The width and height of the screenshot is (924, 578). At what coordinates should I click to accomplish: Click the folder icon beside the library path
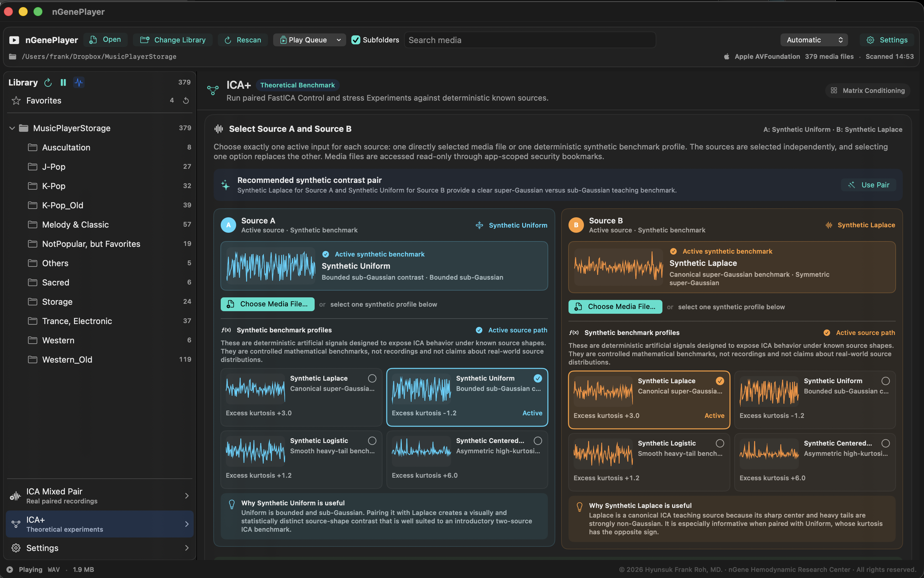[x=13, y=57]
